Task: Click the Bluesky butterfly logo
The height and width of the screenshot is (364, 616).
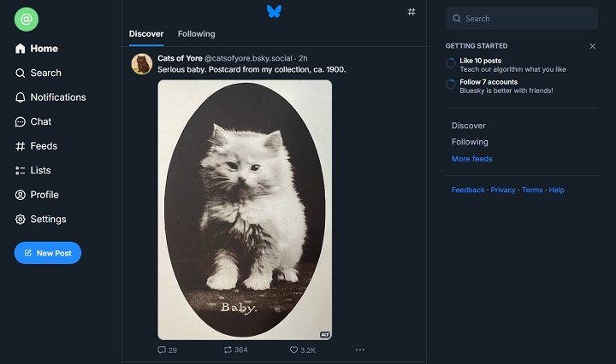Action: (x=274, y=11)
